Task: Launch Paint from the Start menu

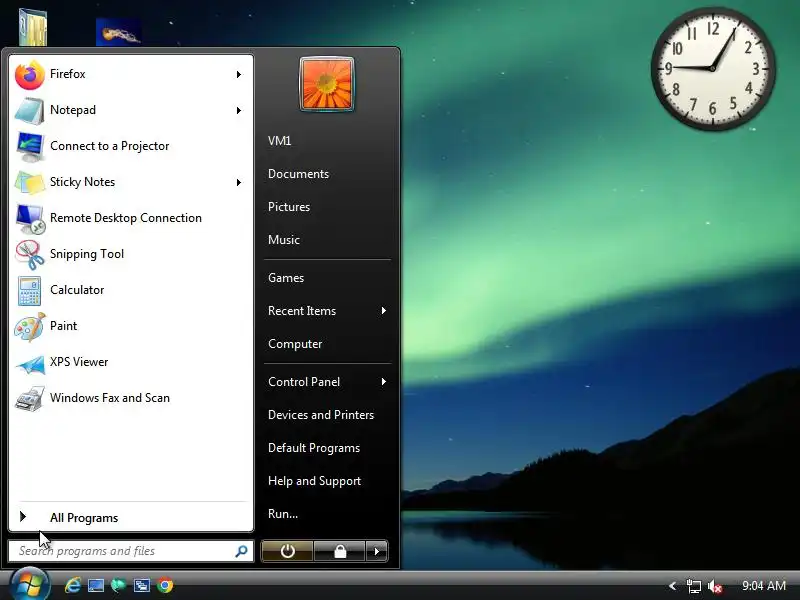Action: (130, 326)
